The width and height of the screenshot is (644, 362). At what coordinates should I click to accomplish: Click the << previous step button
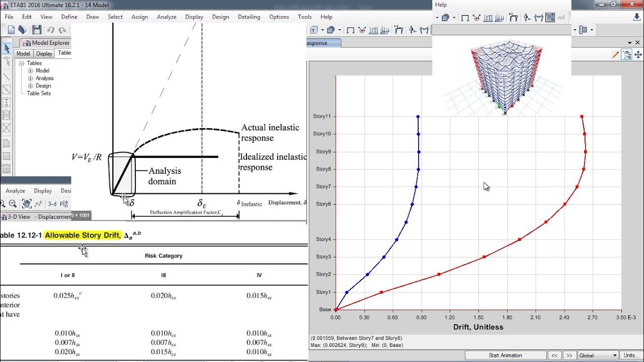tap(554, 355)
